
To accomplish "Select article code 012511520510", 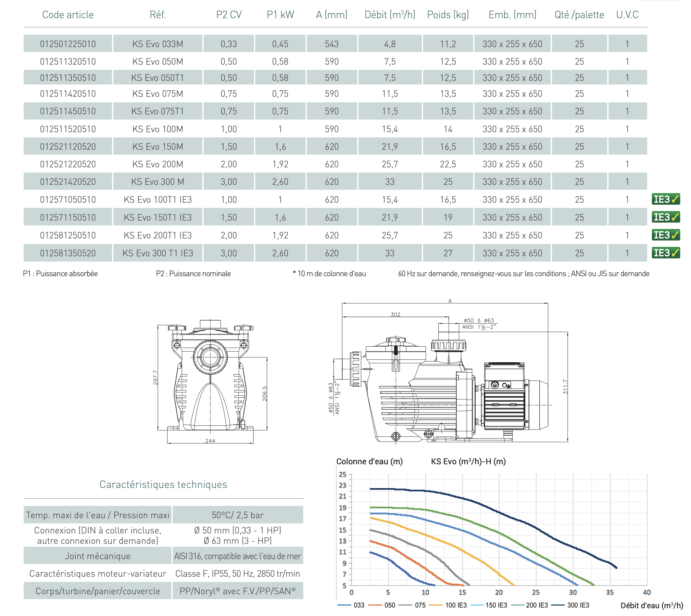I will pyautogui.click(x=68, y=129).
